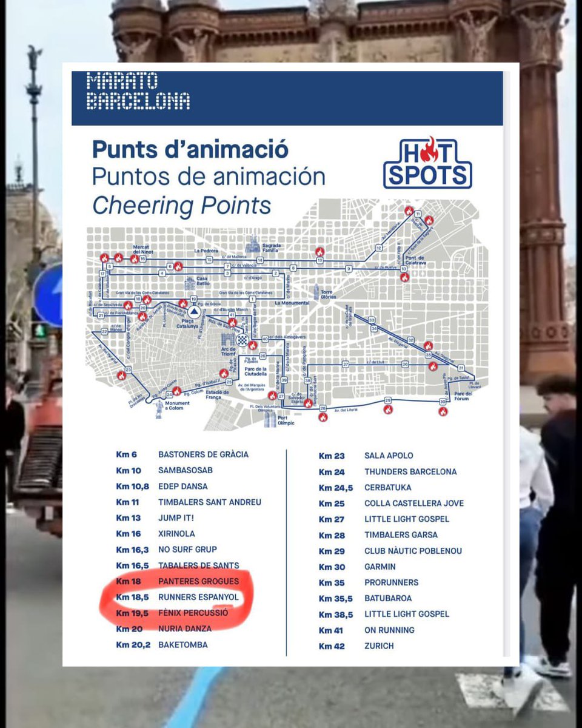Click the Mercat del Ninot map label
Image resolution: width=582 pixels, height=728 pixels.
pyautogui.click(x=143, y=249)
